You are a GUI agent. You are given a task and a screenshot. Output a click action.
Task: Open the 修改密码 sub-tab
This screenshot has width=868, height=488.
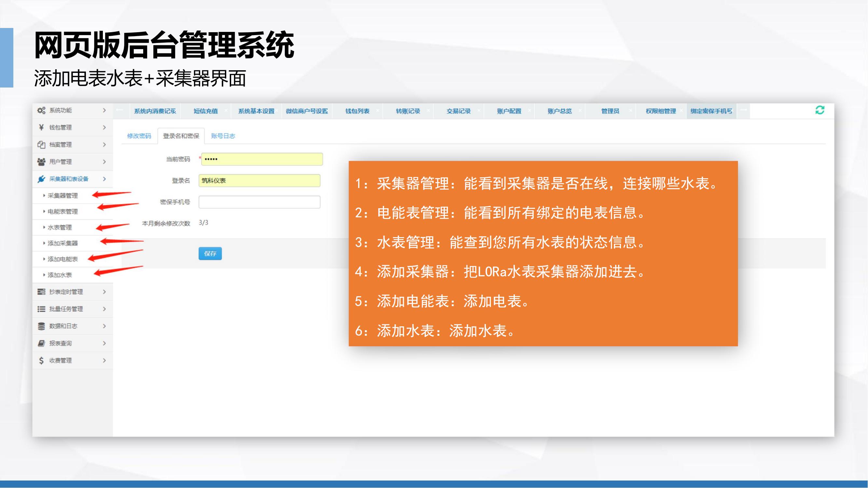(x=139, y=136)
